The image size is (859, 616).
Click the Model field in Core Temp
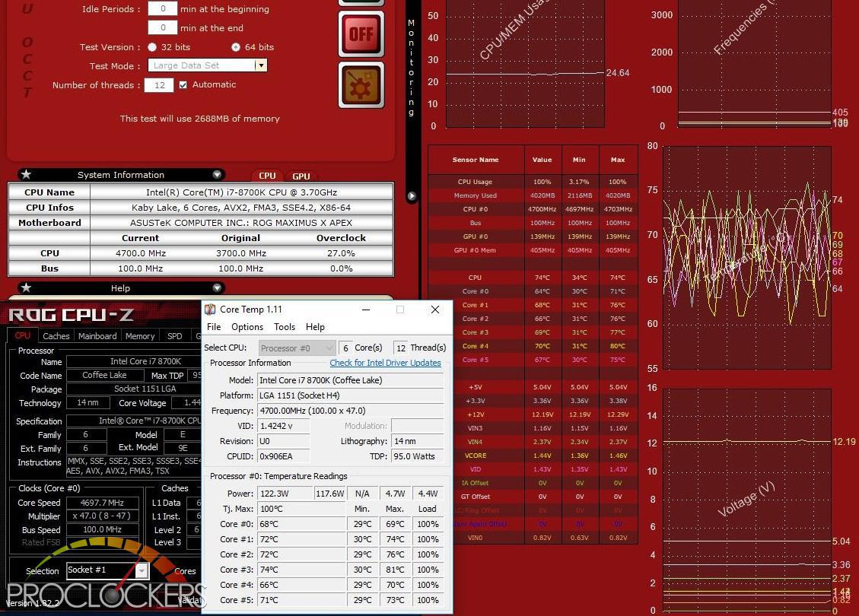click(350, 380)
